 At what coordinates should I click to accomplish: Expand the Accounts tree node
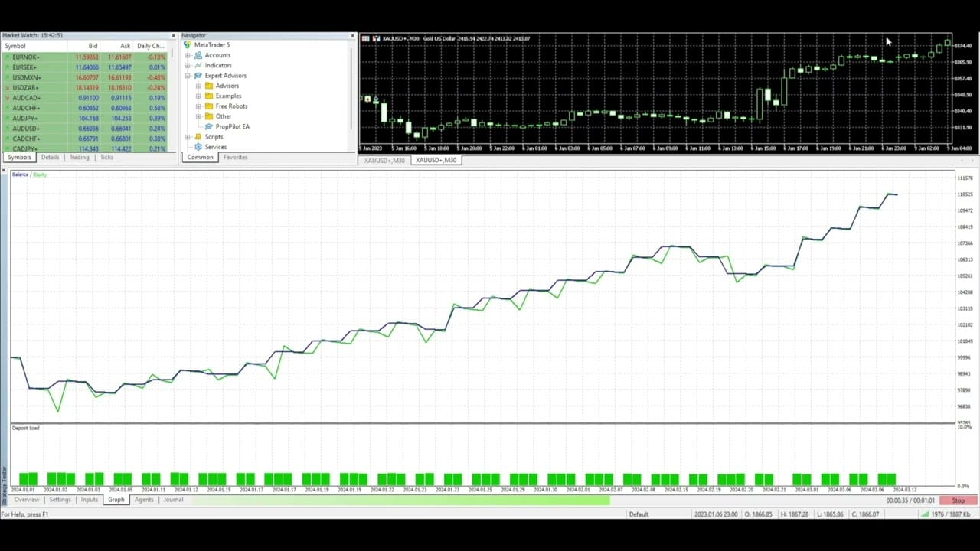188,55
